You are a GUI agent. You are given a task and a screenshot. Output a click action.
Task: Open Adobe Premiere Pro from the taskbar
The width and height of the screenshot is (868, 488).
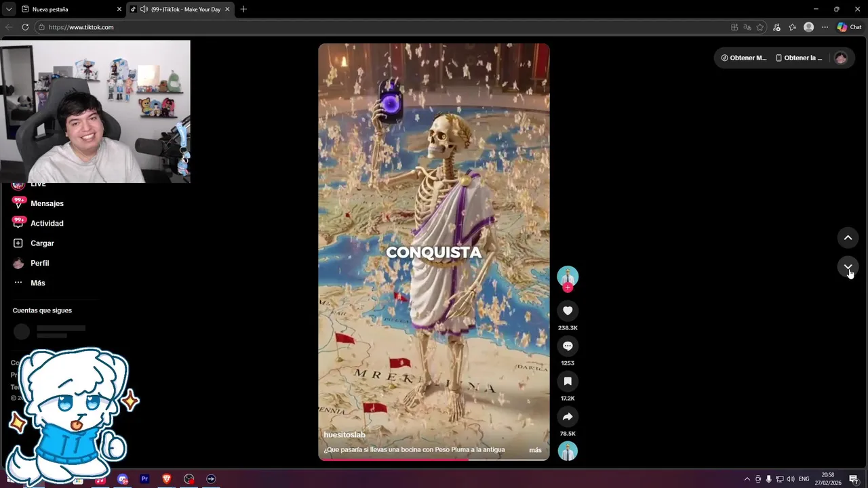[144, 479]
